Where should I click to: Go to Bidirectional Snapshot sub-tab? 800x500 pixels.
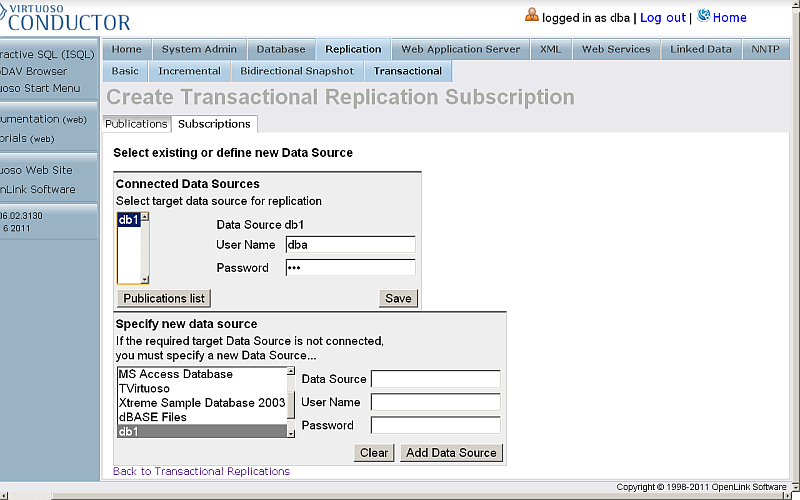(296, 71)
